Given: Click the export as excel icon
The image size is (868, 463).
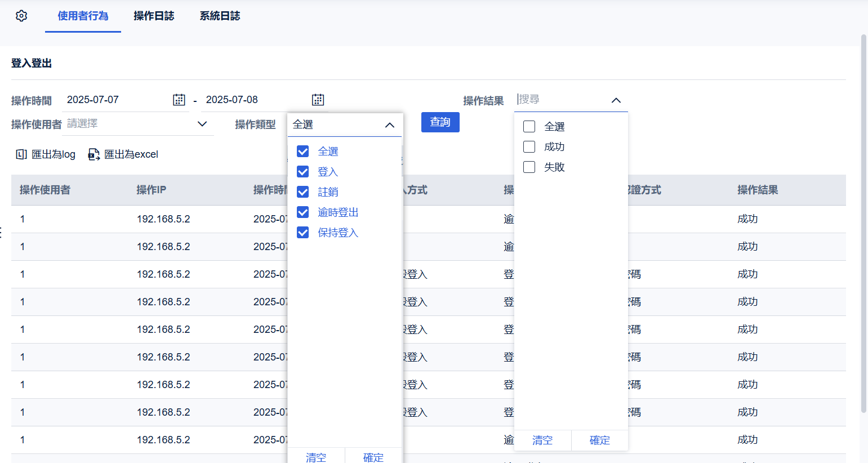Looking at the screenshot, I should (94, 154).
